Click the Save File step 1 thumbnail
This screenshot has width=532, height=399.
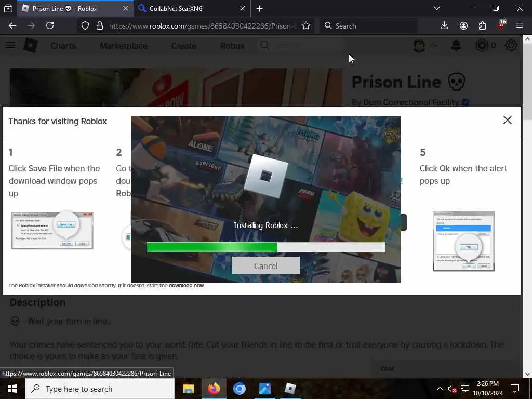pyautogui.click(x=52, y=230)
